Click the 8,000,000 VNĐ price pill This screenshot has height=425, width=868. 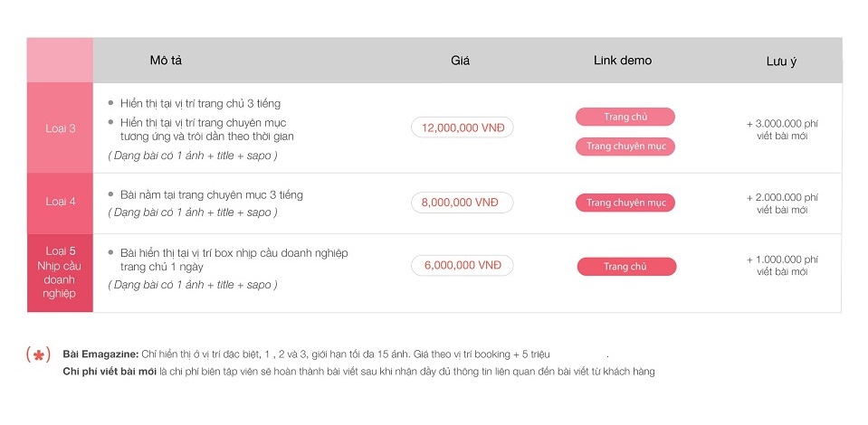462,203
